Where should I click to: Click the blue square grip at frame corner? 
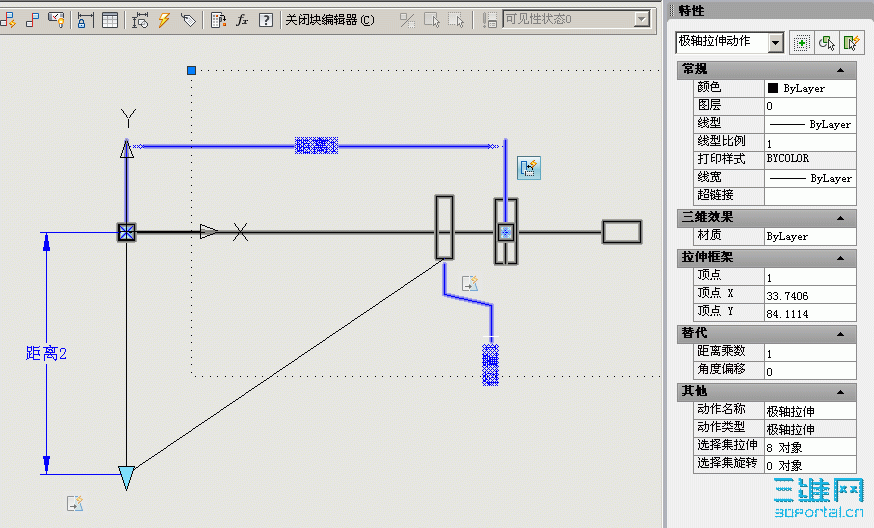point(191,70)
